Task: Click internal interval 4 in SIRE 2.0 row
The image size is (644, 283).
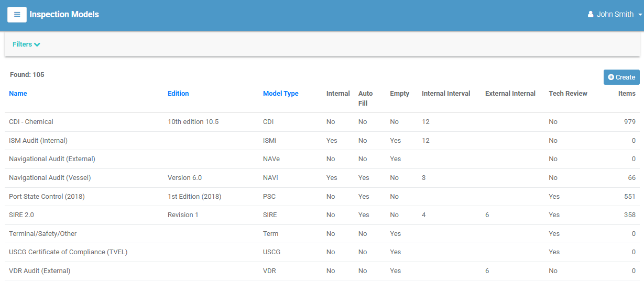Action: click(x=424, y=215)
